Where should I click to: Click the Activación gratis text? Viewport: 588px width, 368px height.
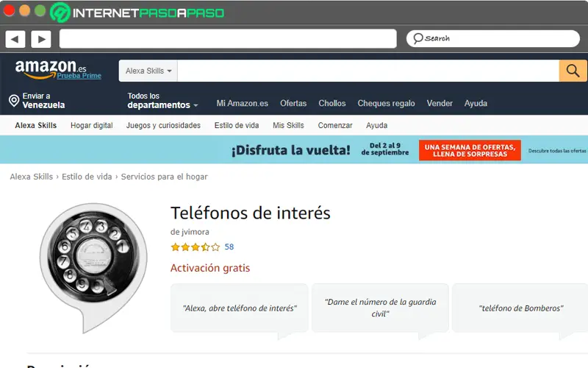(210, 268)
